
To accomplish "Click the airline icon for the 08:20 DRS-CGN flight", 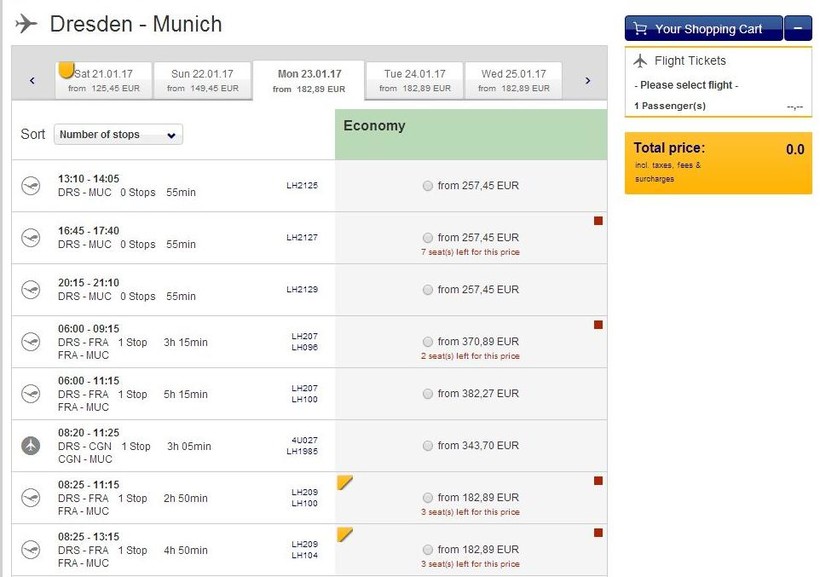I will [x=31, y=445].
